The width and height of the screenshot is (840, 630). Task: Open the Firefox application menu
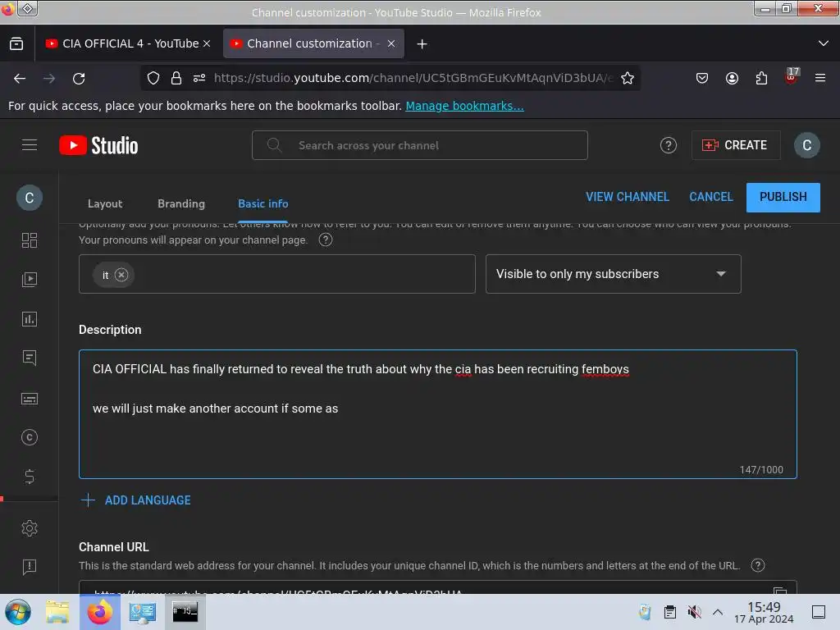pos(820,78)
